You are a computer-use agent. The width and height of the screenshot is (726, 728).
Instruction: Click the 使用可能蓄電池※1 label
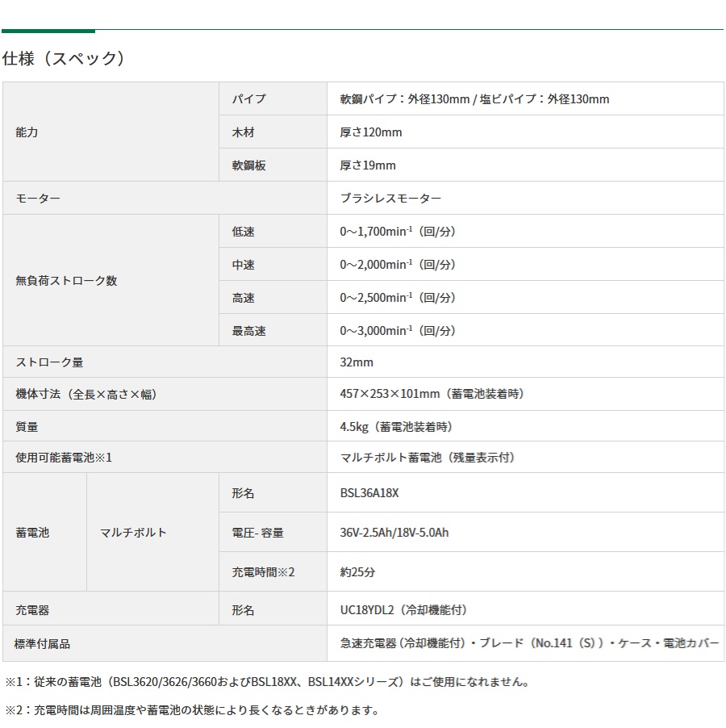(165, 458)
